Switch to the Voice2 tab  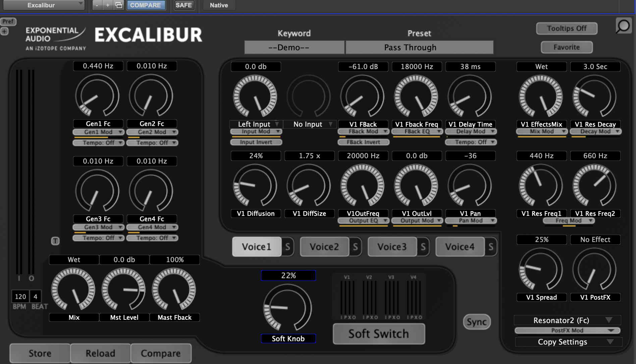tap(324, 247)
